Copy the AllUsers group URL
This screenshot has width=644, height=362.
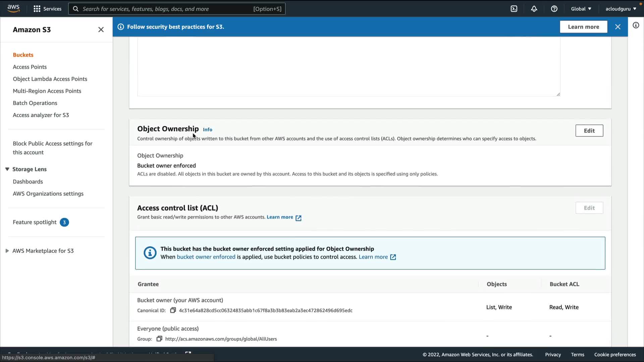click(x=159, y=339)
